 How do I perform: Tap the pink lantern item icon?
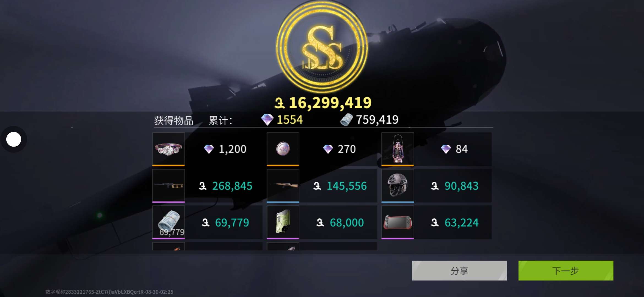pos(398,149)
